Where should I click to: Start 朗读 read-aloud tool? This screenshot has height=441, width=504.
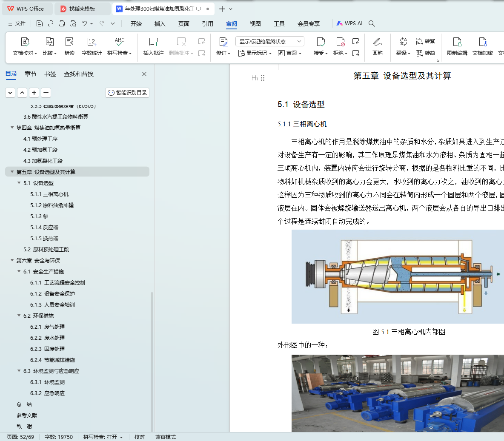click(x=69, y=46)
